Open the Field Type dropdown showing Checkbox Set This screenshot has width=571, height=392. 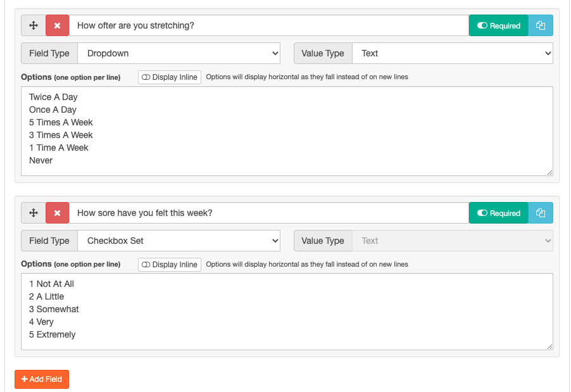click(x=179, y=241)
